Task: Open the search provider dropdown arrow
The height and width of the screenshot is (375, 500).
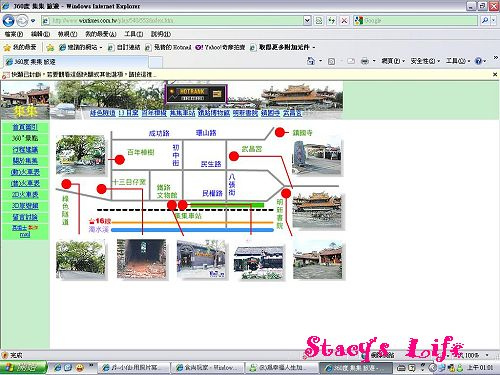Action: [494, 21]
